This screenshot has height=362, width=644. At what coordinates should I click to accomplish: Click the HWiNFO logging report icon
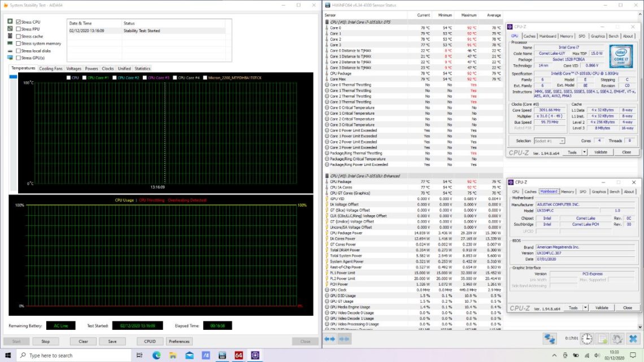(603, 339)
